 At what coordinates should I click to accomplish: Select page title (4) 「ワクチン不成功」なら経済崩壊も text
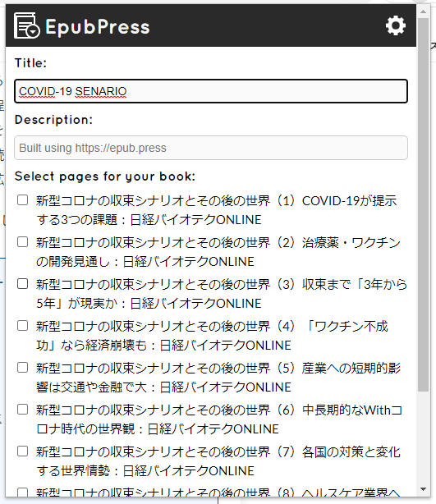click(212, 336)
